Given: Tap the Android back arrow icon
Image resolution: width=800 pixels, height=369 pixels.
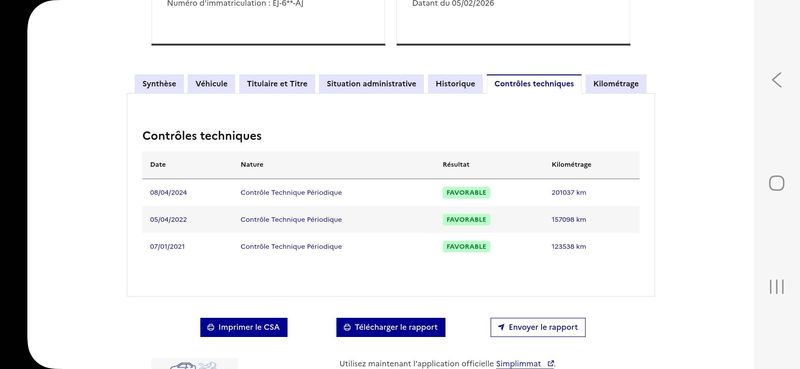Looking at the screenshot, I should [777, 80].
